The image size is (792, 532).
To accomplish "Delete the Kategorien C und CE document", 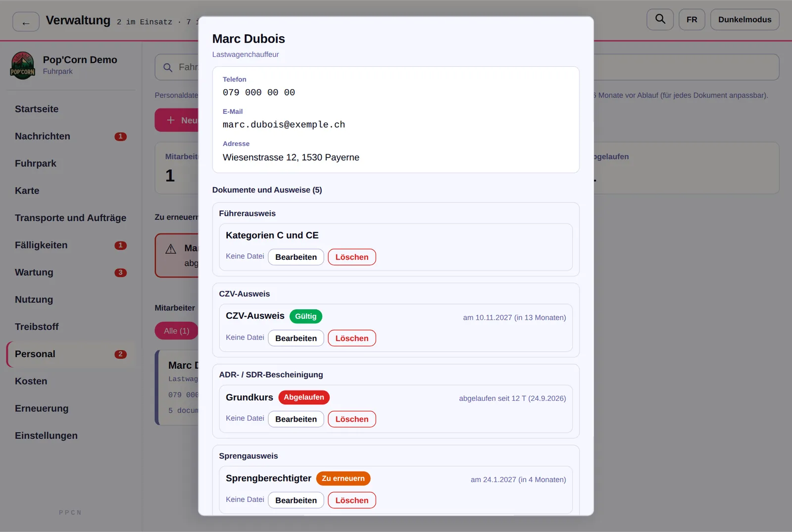I will 352,257.
